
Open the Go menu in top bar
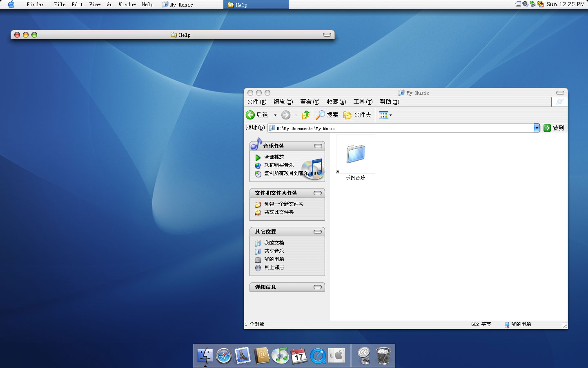click(109, 4)
